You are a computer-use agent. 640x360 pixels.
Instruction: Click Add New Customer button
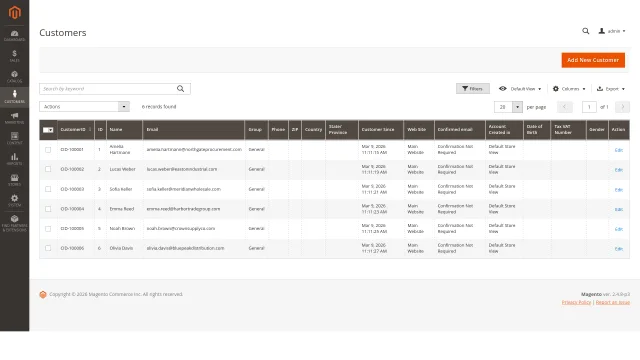[593, 60]
